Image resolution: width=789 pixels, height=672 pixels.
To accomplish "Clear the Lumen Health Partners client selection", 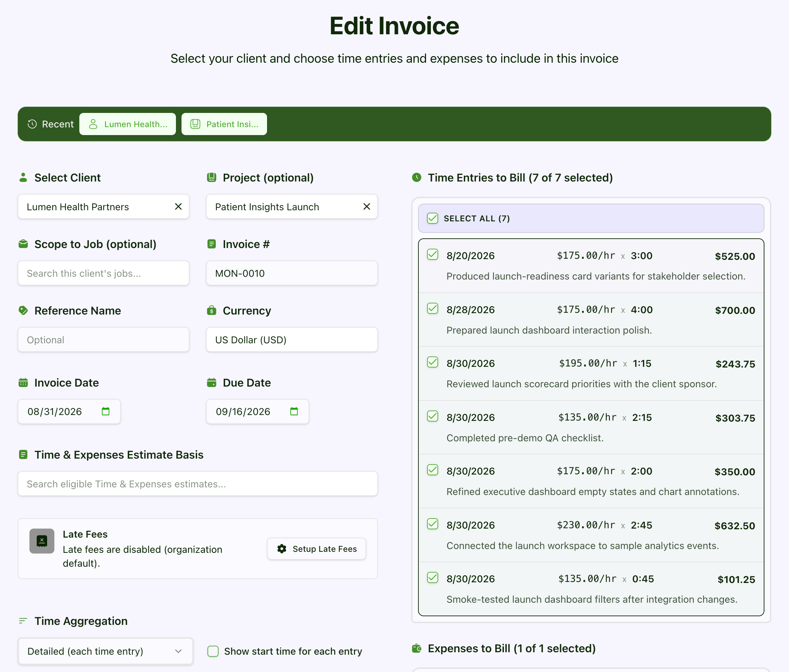I will coord(178,206).
